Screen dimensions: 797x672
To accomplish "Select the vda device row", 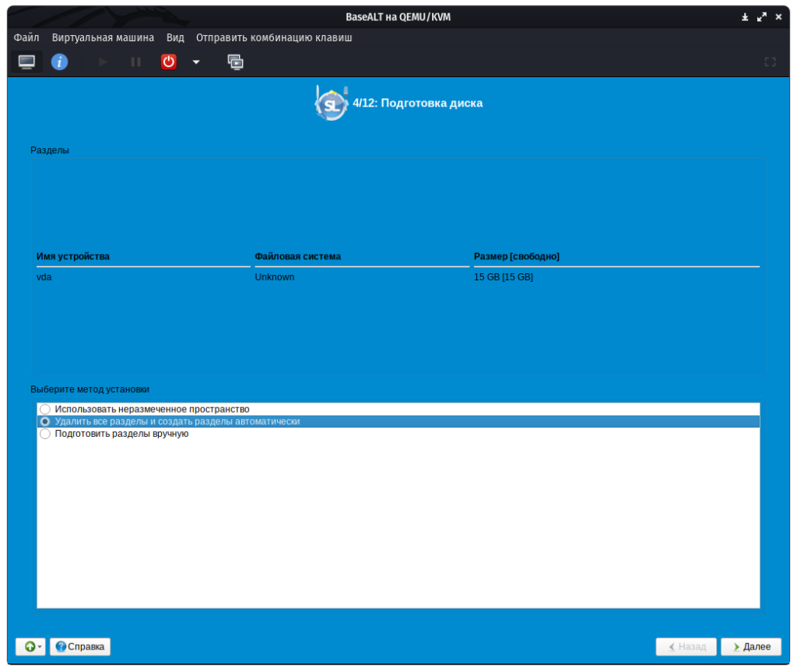I will (44, 277).
